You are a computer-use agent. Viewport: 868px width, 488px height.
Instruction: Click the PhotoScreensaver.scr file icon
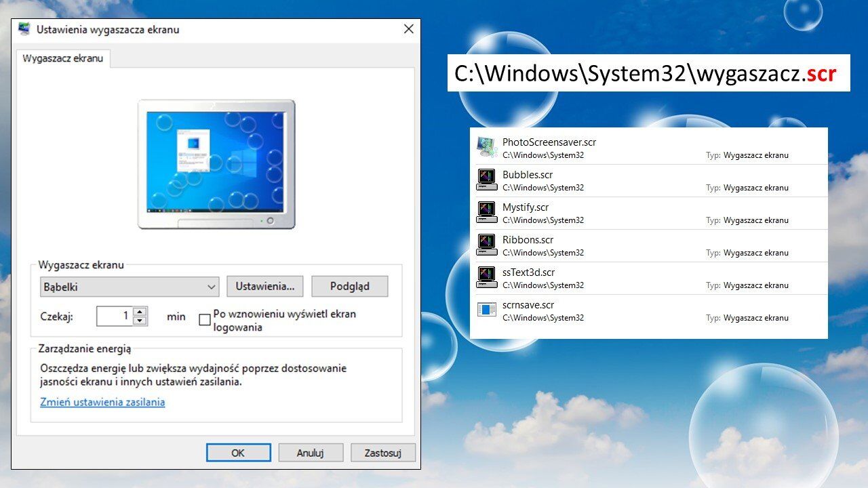pyautogui.click(x=486, y=148)
